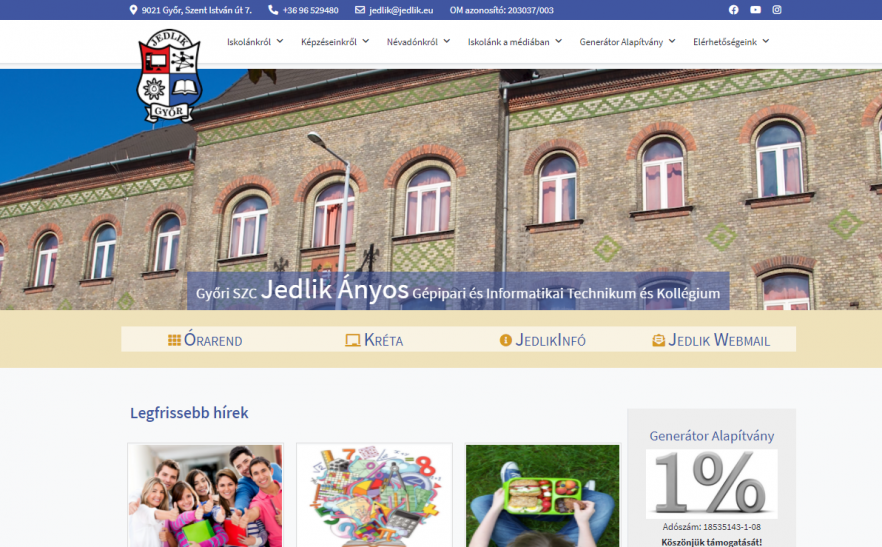Click the mail icon beside Jedlik Webmail
This screenshot has height=547, width=882.
tap(659, 340)
